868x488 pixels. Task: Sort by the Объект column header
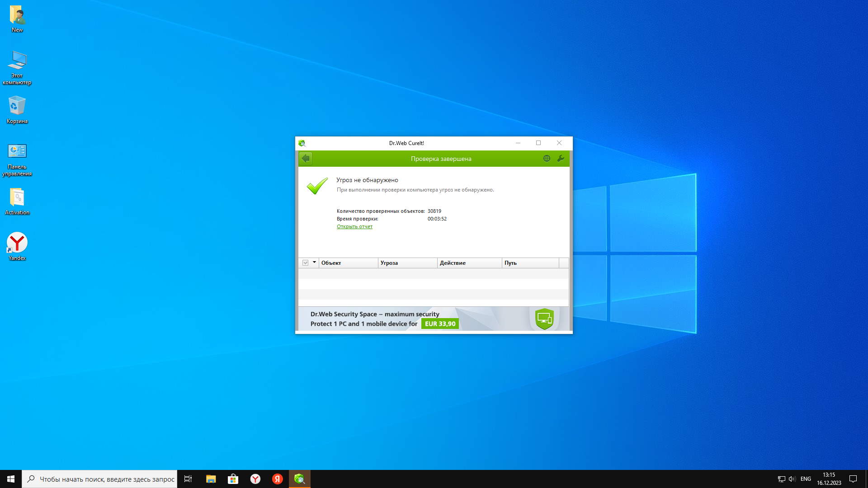pyautogui.click(x=348, y=263)
